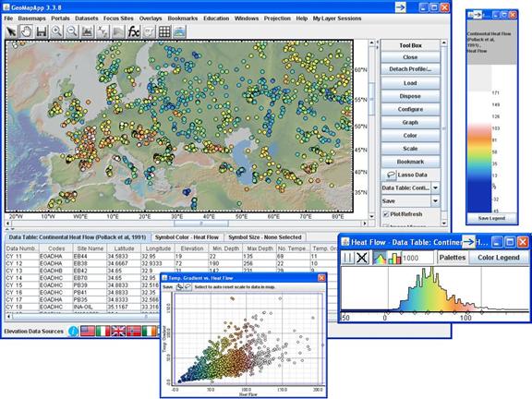Click the Scale button in Tool Box
Screen dimensions: 532x399
tap(410, 149)
